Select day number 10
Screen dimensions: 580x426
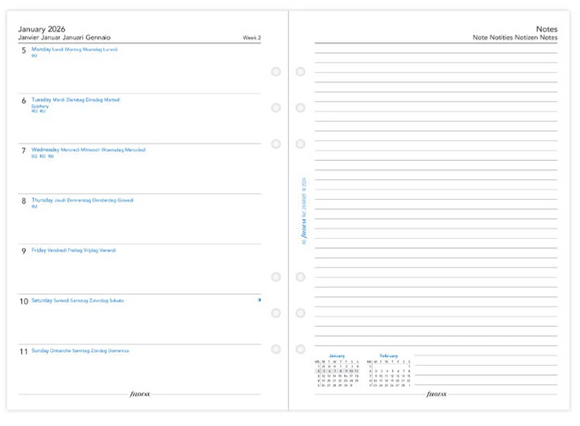click(24, 301)
